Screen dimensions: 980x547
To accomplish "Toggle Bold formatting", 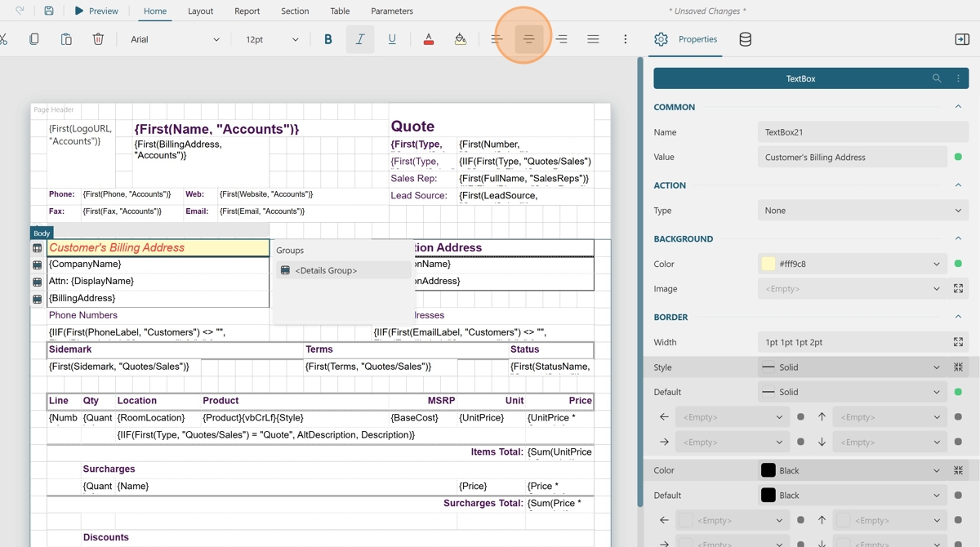I will (328, 39).
